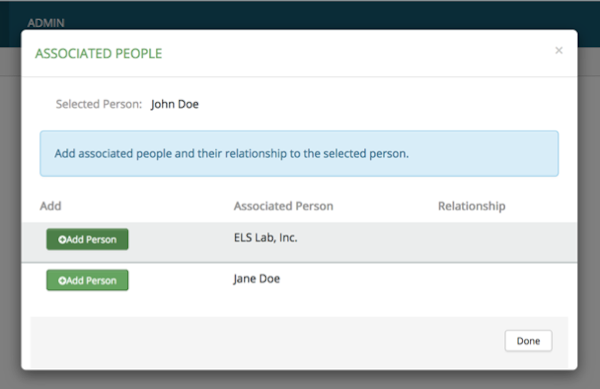Close the Associated People dialog with X

(559, 50)
